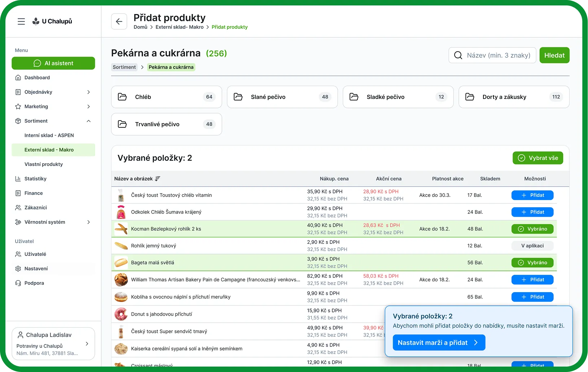588x372 pixels.
Task: Collapse the Sortiment section
Action: [88, 121]
